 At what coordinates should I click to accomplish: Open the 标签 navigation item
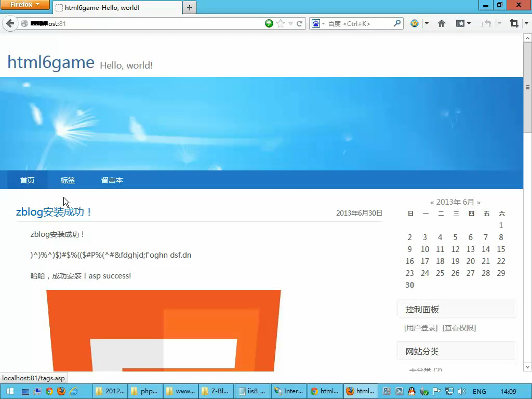pyautogui.click(x=68, y=180)
